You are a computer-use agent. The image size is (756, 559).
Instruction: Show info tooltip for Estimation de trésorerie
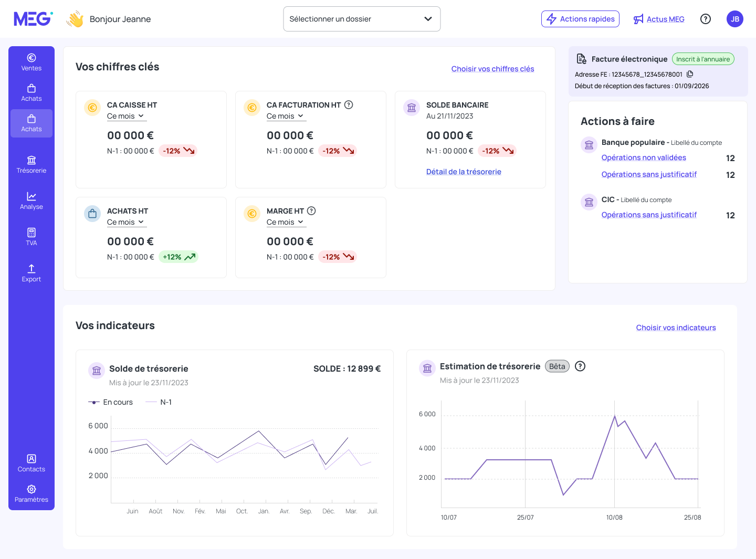point(580,366)
